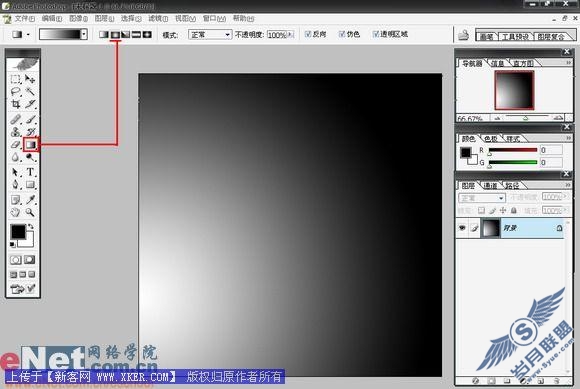This screenshot has height=389, width=580.
Task: Switch to the 通道 (Channels) tab
Action: [490, 186]
